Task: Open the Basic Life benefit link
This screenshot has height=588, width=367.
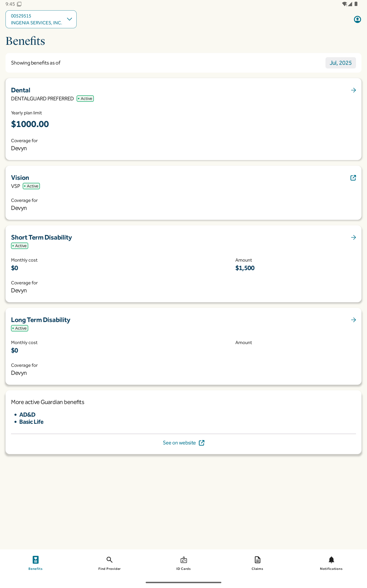Action: click(x=31, y=422)
